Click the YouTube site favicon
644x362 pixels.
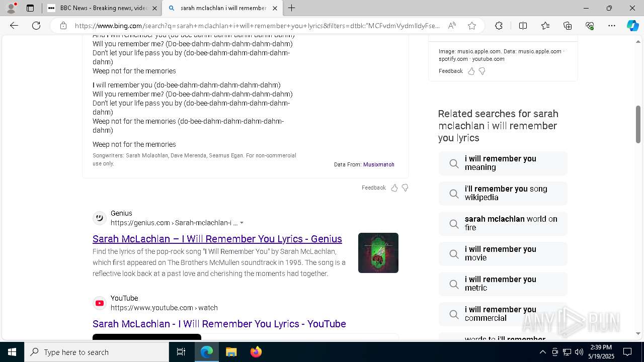click(x=100, y=303)
